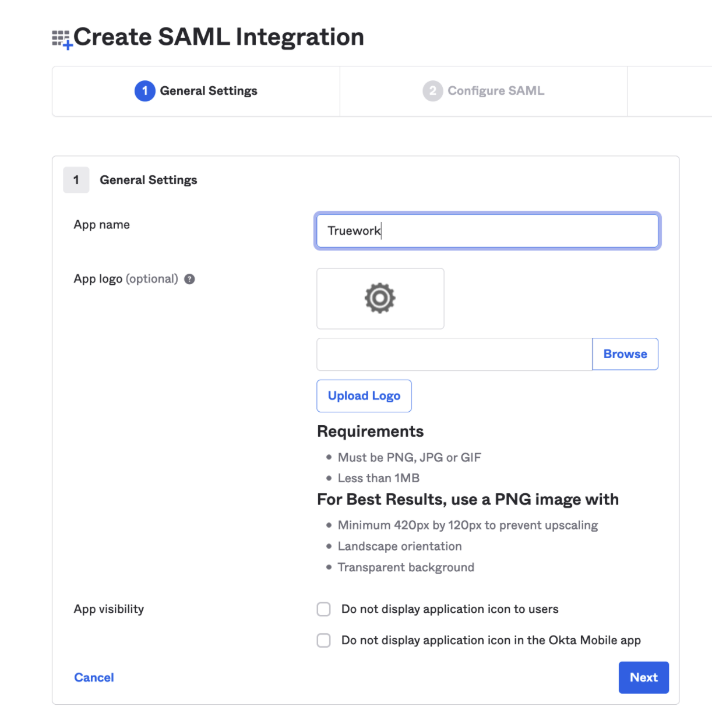Viewport: 712px width, 728px height.
Task: Open the Configure SAML step tab
Action: (x=495, y=91)
